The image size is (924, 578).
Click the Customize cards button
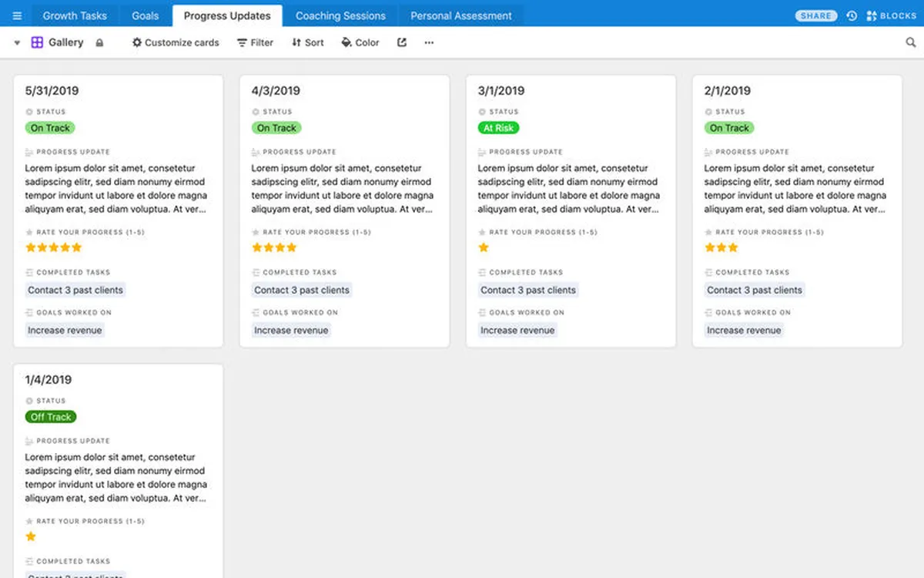click(x=176, y=43)
